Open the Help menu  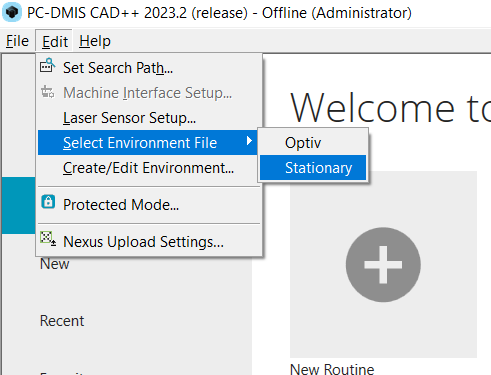click(95, 41)
